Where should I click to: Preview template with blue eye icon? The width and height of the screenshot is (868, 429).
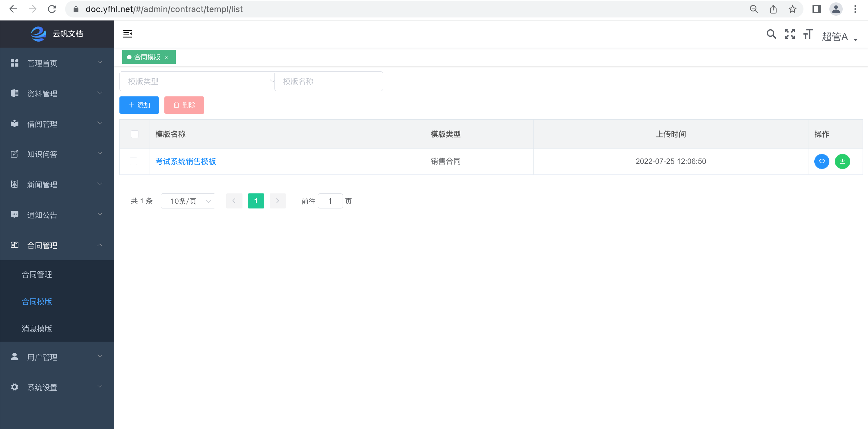[822, 161]
